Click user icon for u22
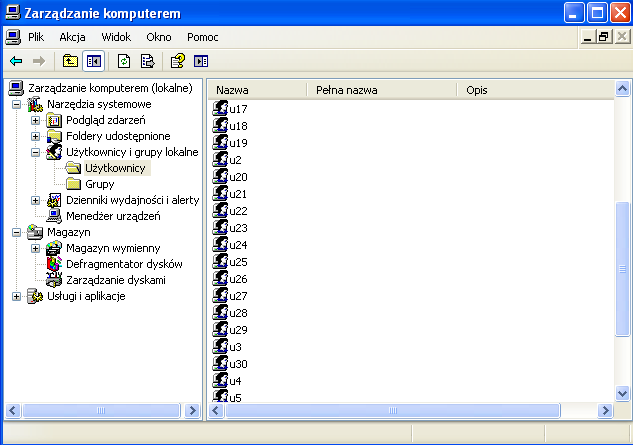The image size is (633, 445). pos(220,210)
